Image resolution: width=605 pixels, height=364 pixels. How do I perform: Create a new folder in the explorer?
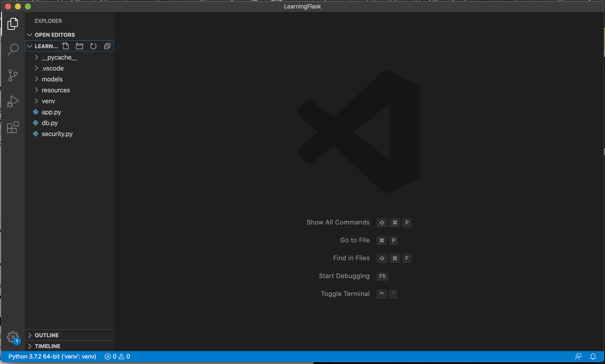click(79, 46)
